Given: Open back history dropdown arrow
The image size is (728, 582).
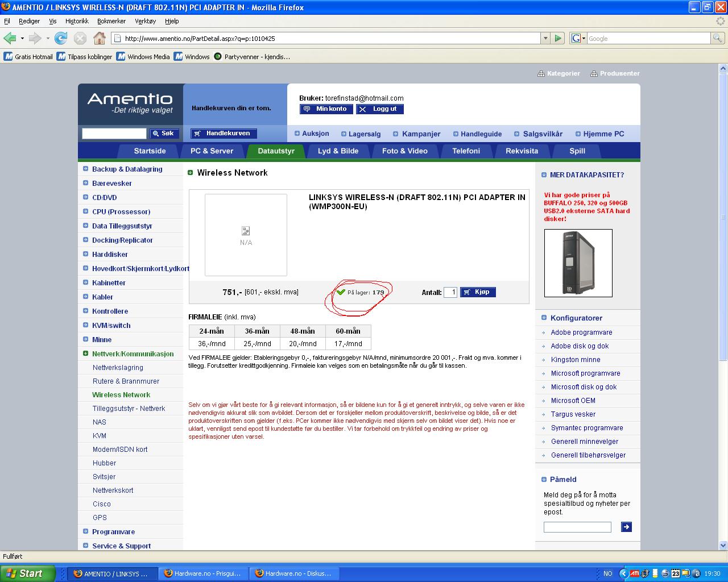Looking at the screenshot, I should (x=22, y=38).
